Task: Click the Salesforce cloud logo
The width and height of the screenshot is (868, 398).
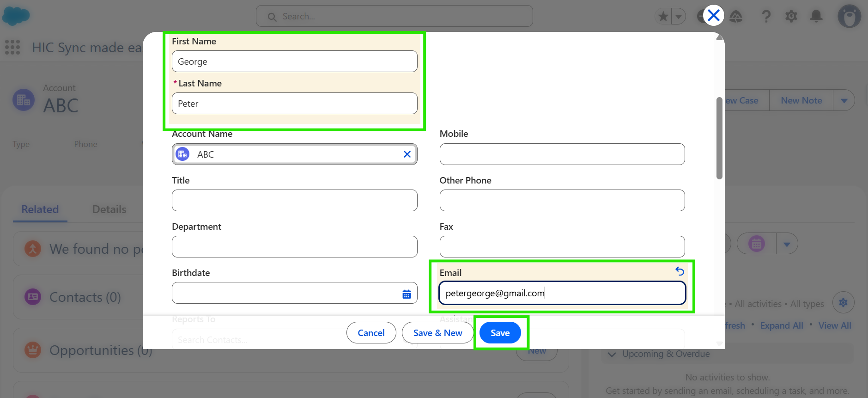Action: pos(16,16)
